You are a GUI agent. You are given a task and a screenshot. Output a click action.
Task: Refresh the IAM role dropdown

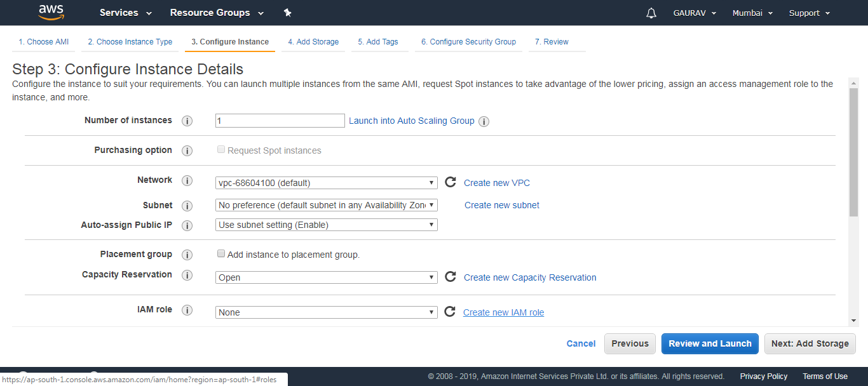(x=451, y=312)
